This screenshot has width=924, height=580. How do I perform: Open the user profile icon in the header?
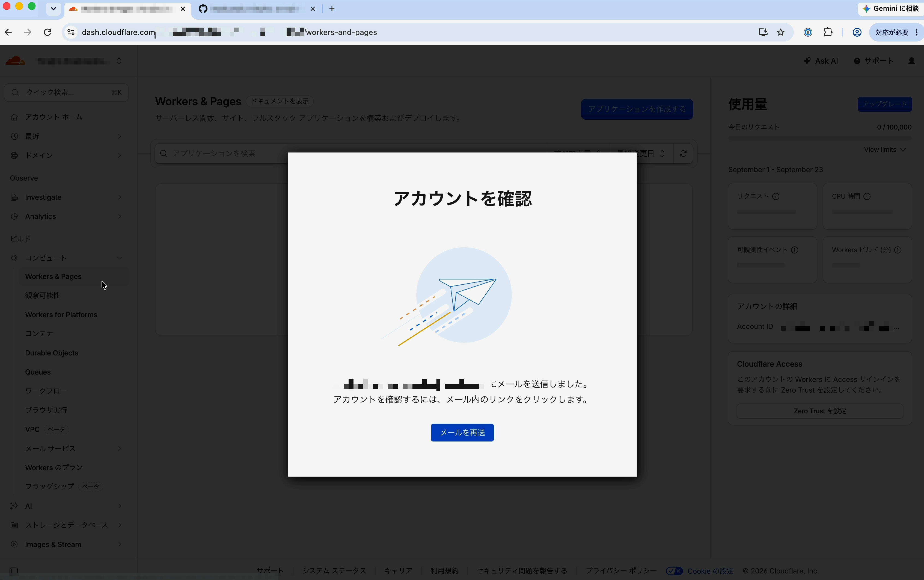pyautogui.click(x=912, y=61)
